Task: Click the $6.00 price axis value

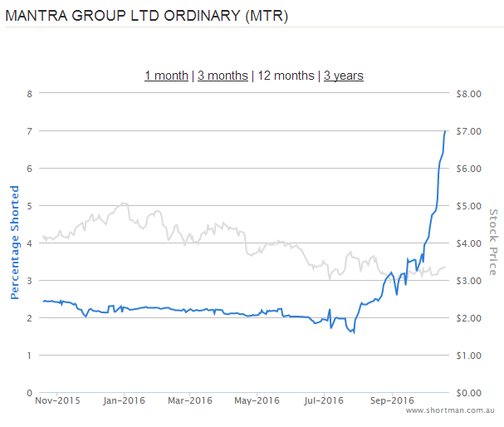Action: [x=468, y=169]
